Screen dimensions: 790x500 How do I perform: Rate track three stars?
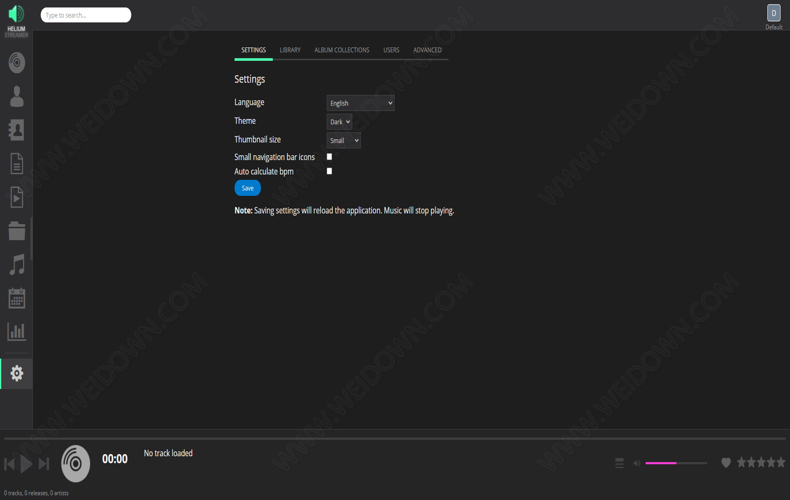[761, 462]
